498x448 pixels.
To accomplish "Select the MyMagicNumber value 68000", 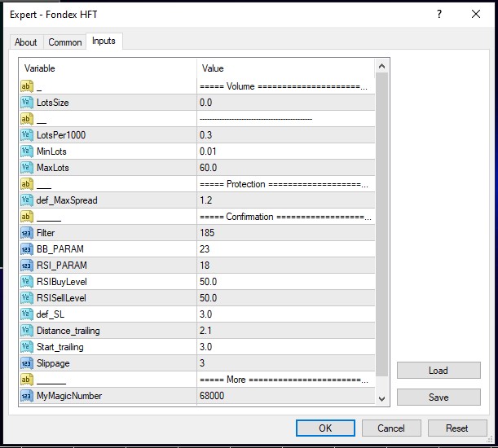I will tap(212, 396).
